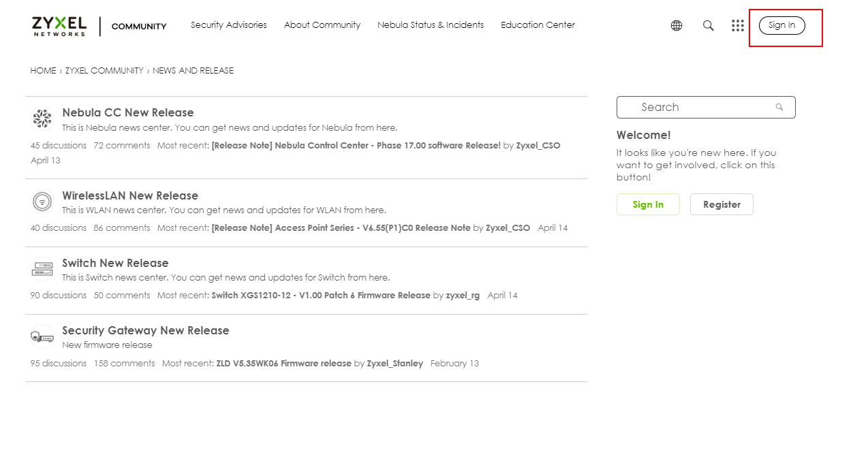Open Security Gateway New Release category
This screenshot has width=868, height=459.
[x=146, y=331]
